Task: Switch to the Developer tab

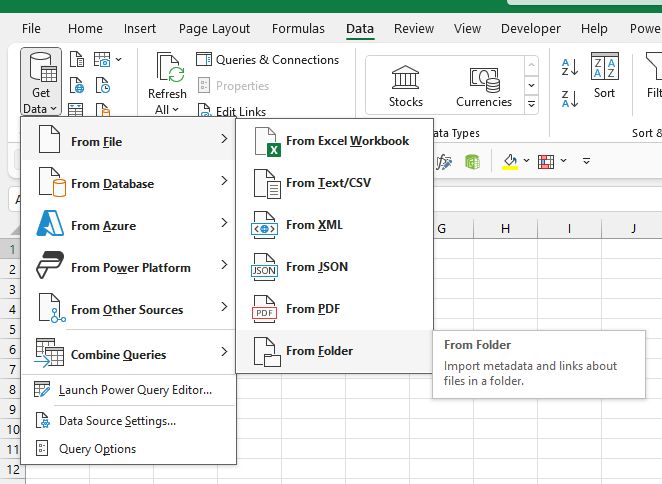Action: [x=531, y=29]
